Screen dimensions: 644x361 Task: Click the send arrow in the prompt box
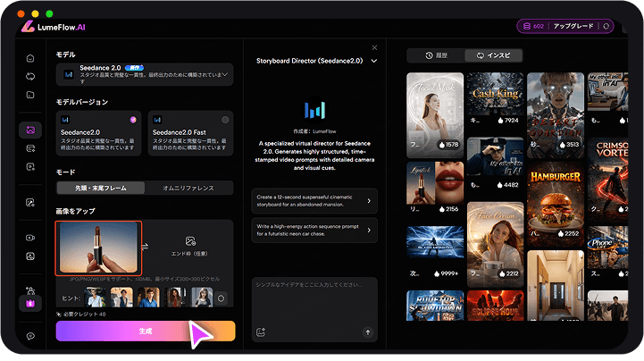[366, 332]
